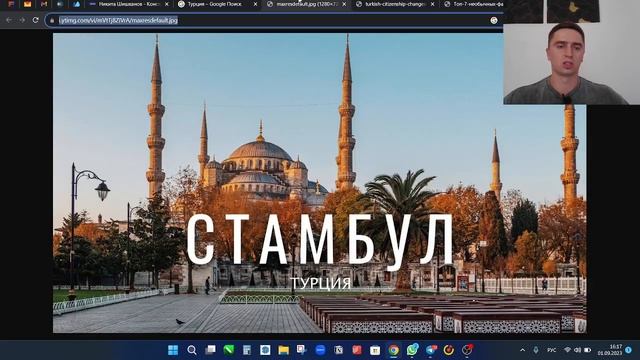Open the orange circular taskbar app

coord(449,350)
